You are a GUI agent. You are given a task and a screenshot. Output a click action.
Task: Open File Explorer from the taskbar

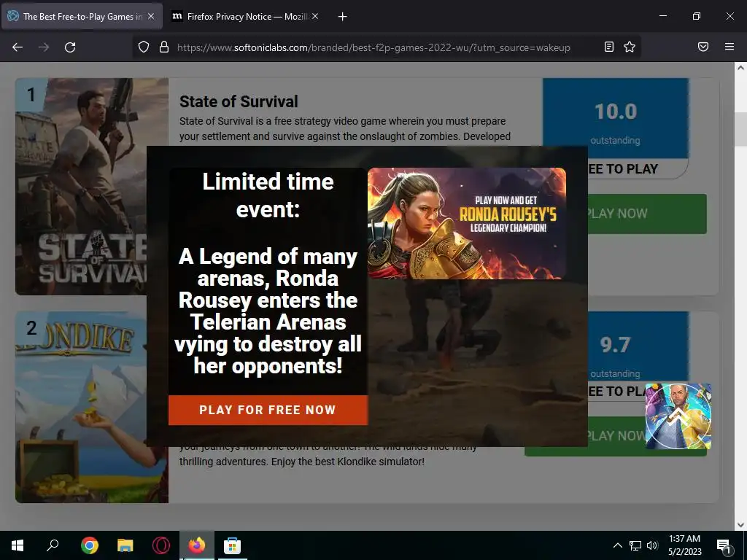tap(125, 545)
